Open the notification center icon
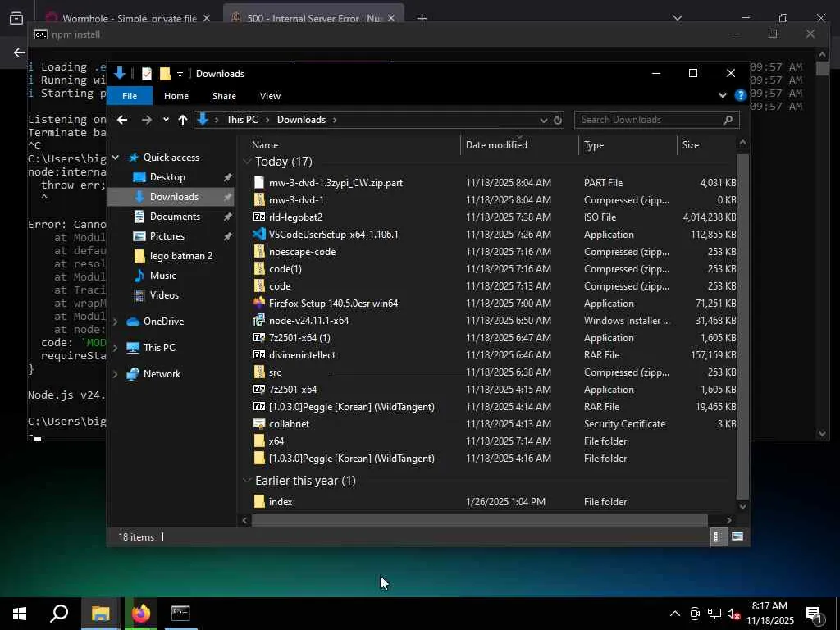This screenshot has width=840, height=630. coord(815,614)
